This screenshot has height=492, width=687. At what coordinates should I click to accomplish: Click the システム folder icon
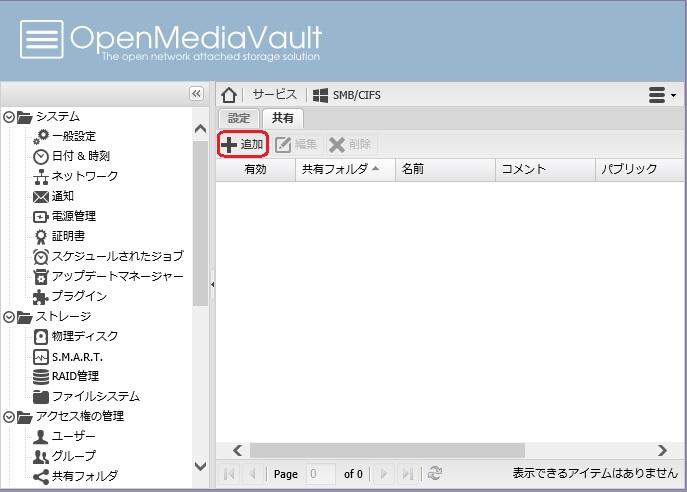pyautogui.click(x=25, y=117)
